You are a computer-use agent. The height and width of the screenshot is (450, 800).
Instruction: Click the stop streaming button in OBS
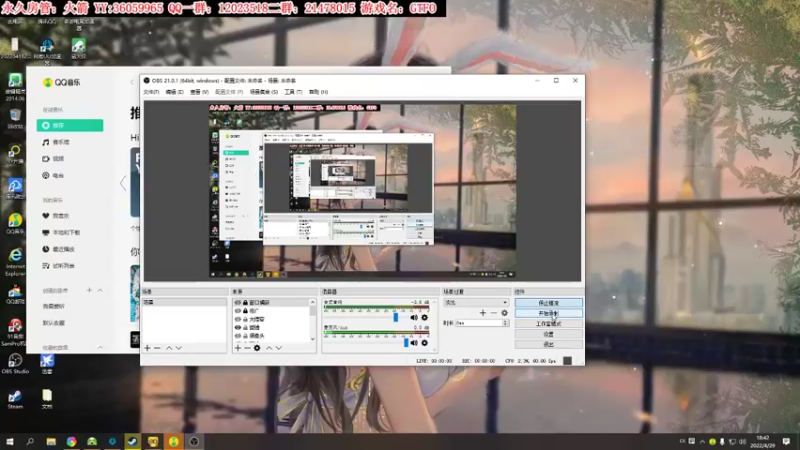[x=548, y=303]
